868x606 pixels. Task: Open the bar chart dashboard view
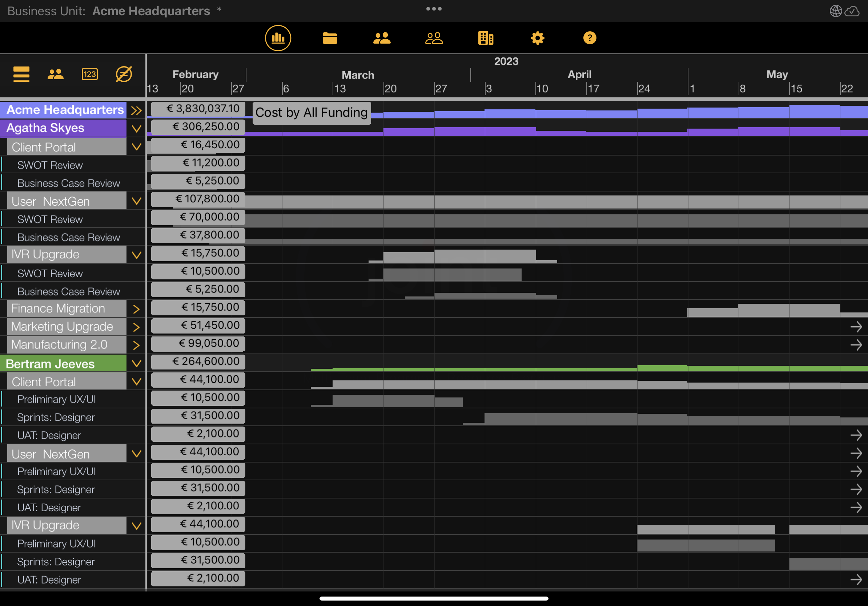coord(278,38)
